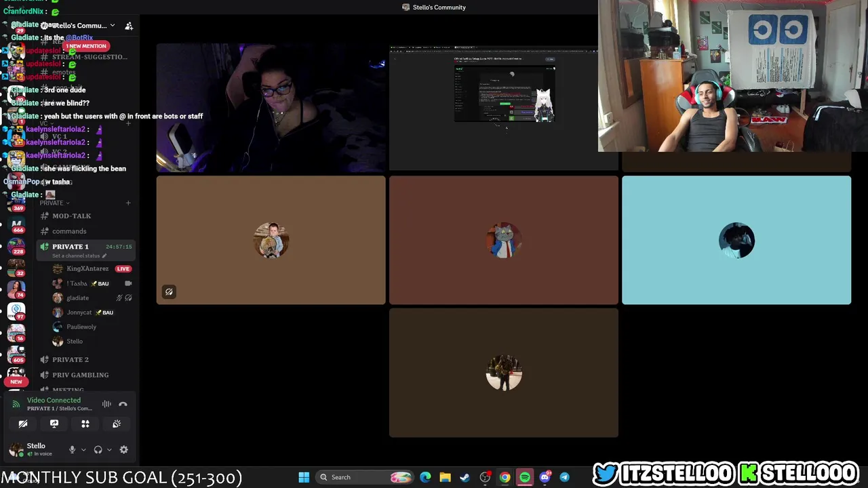Focus the cat avatar participant tile

pyautogui.click(x=504, y=240)
